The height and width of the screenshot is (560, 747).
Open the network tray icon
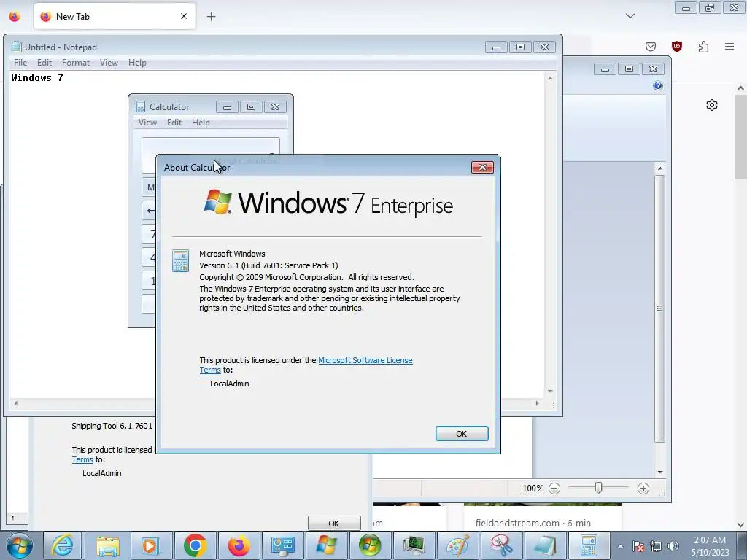click(656, 546)
